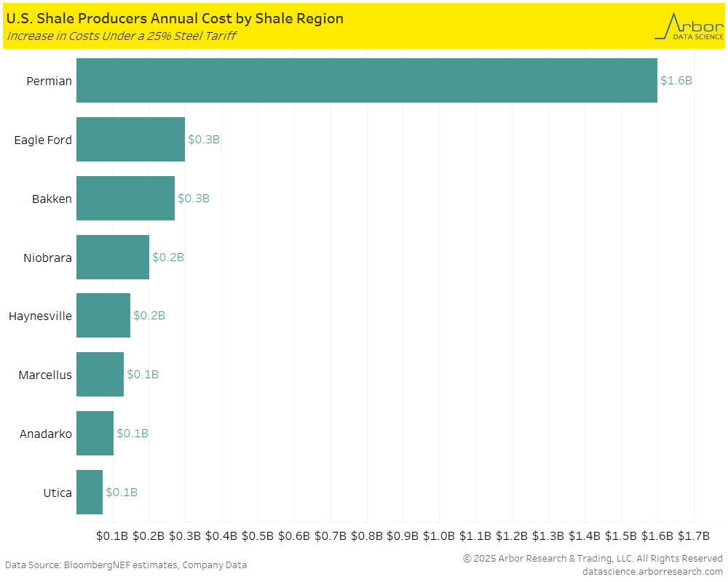Screen dimensions: 728x582
Task: Click the $0.2B value label beside Niobrara
Action: click(167, 257)
